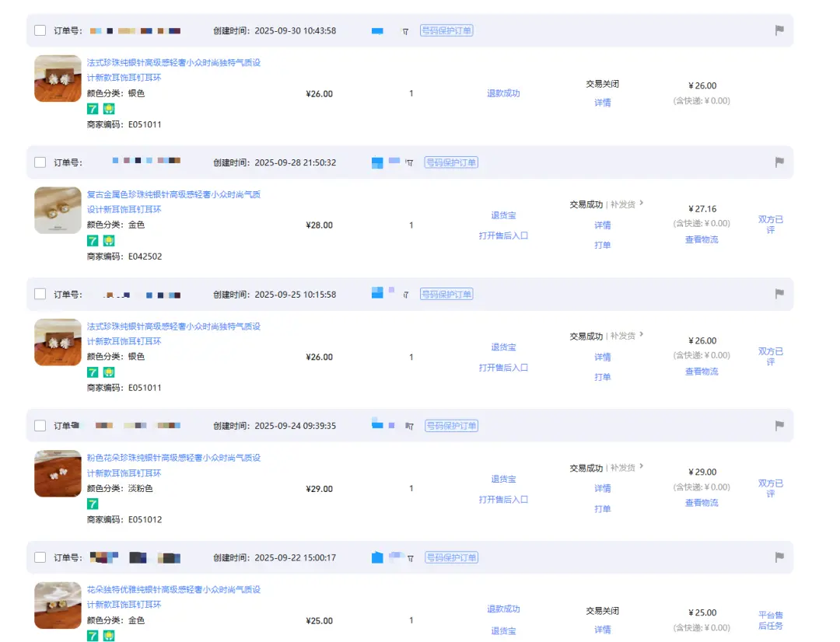The image size is (840, 642).
Task: Click the flag icon on the 09-22 order row
Action: click(778, 557)
